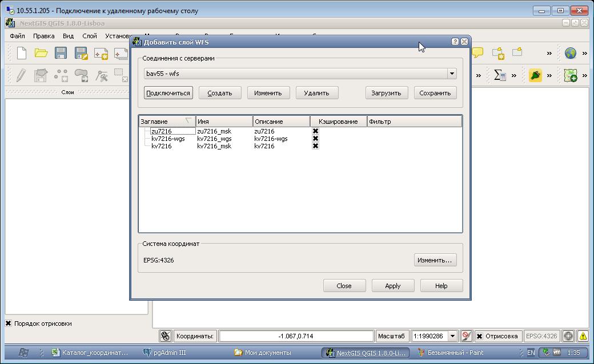Click the dialog Close button
The image size is (594, 364).
(x=344, y=286)
